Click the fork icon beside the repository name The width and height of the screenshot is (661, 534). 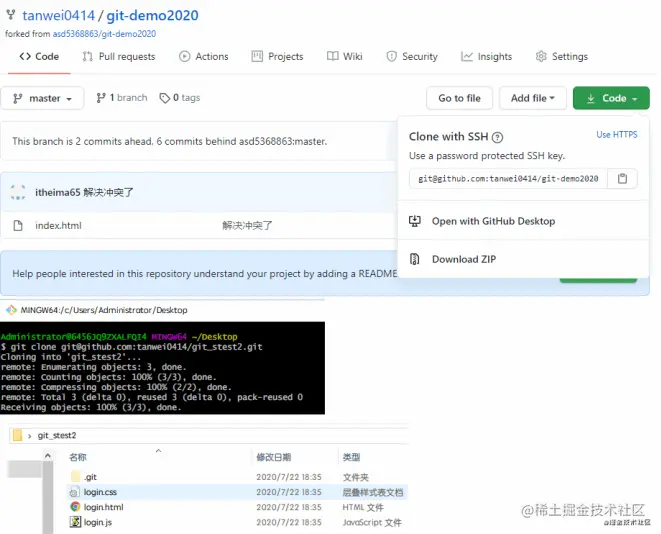click(11, 15)
